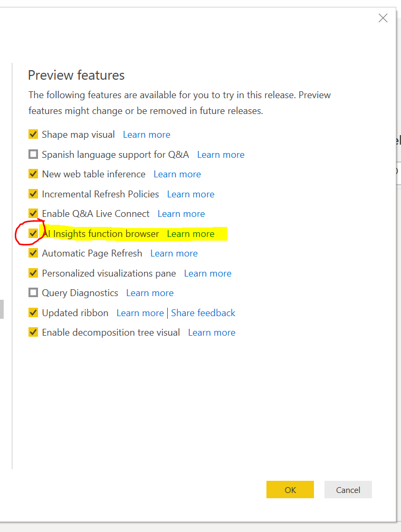This screenshot has height=532, width=401.
Task: Toggle New web table inference checkbox
Action: (x=33, y=174)
